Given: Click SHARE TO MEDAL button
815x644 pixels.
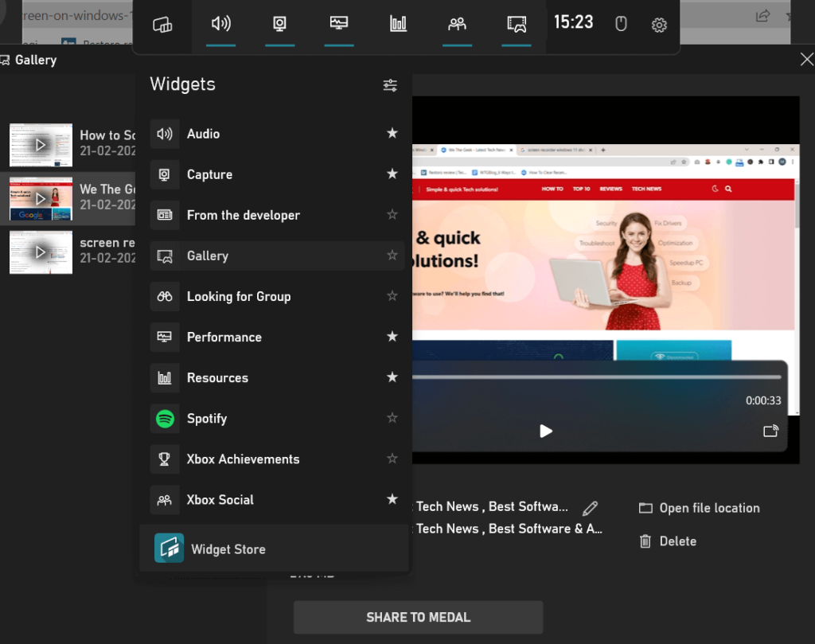Looking at the screenshot, I should [x=419, y=618].
